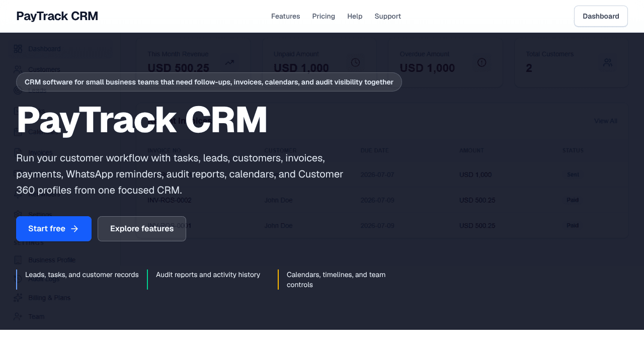
Task: Click the 'Run your customer workflow' paragraph
Action: click(180, 174)
